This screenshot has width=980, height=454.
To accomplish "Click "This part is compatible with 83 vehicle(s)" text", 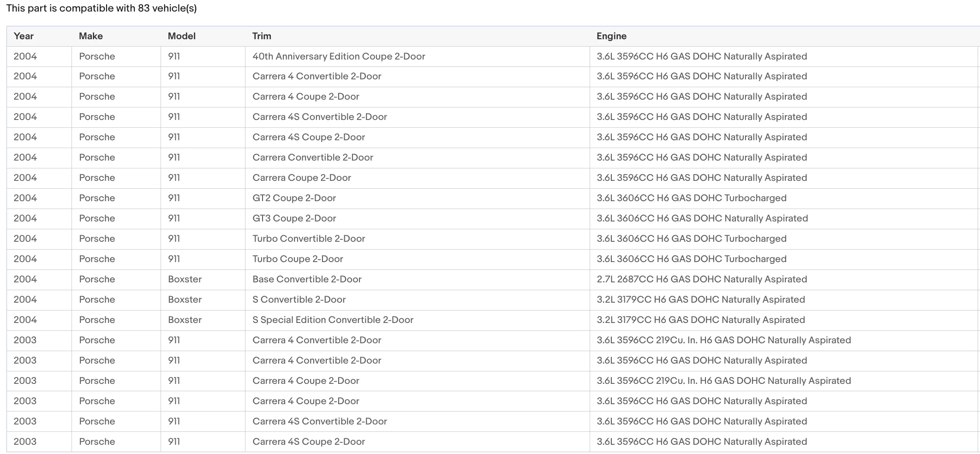I will pyautogui.click(x=102, y=8).
